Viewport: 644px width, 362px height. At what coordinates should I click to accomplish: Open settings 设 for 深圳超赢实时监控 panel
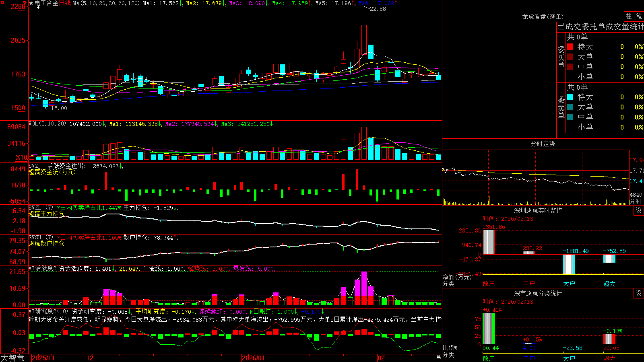[639, 210]
